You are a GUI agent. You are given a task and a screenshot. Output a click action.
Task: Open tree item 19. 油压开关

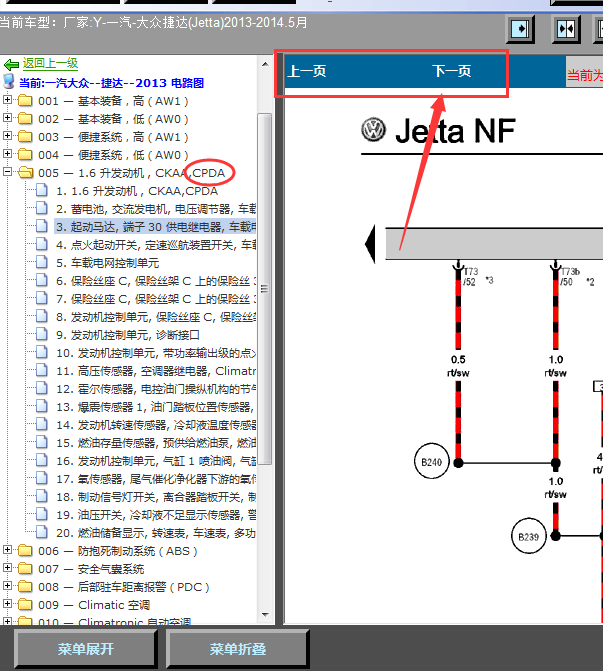coord(156,514)
